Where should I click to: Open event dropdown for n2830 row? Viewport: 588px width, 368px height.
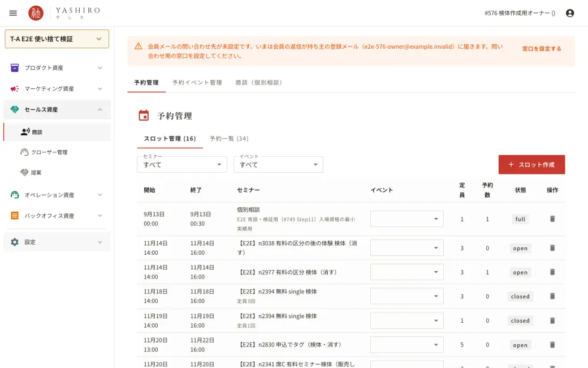407,345
